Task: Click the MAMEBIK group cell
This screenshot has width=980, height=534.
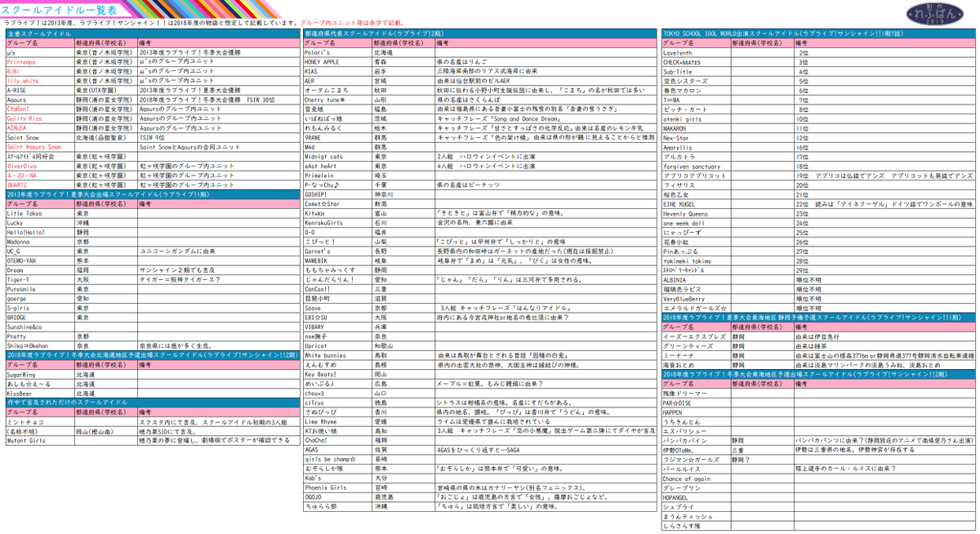Action: (337, 260)
